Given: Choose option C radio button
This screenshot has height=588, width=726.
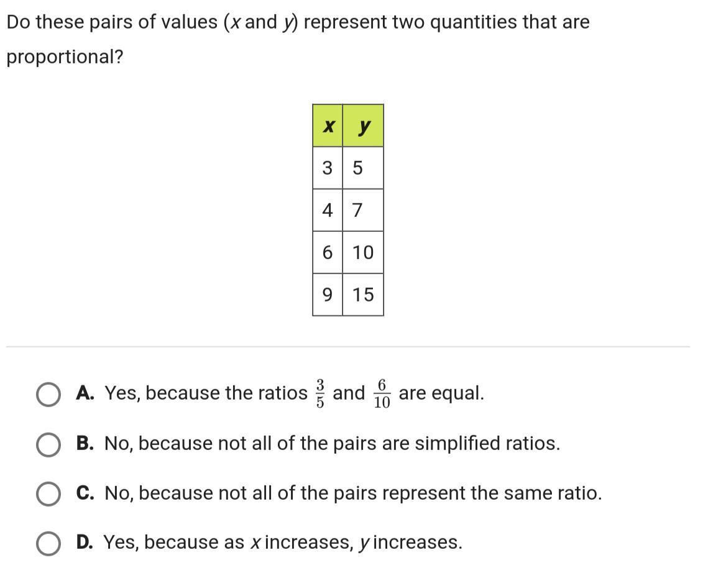Looking at the screenshot, I should coord(48,494).
